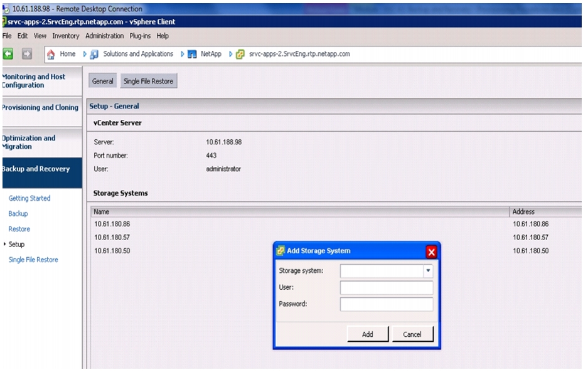Click the vCenter server icon in breadcrumb

point(240,54)
